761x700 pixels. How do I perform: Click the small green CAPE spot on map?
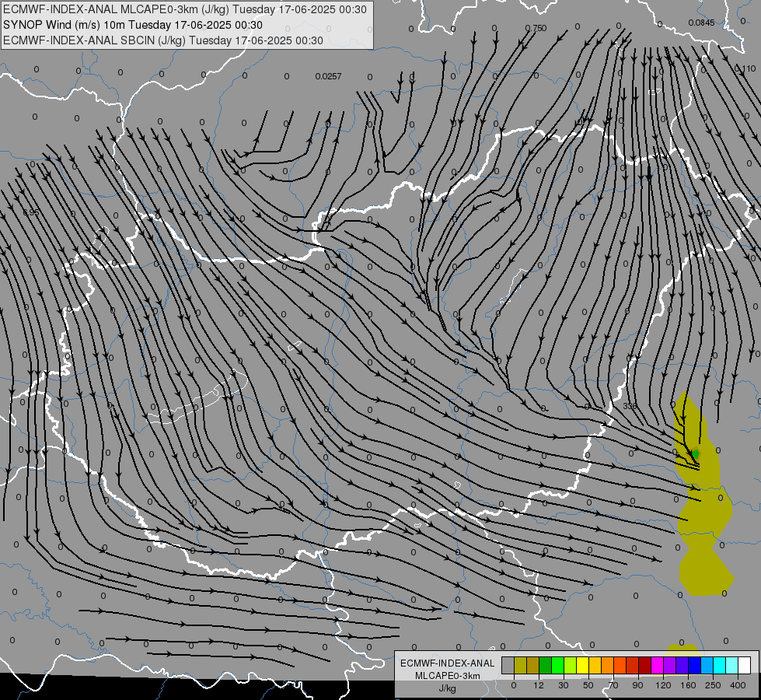click(695, 453)
